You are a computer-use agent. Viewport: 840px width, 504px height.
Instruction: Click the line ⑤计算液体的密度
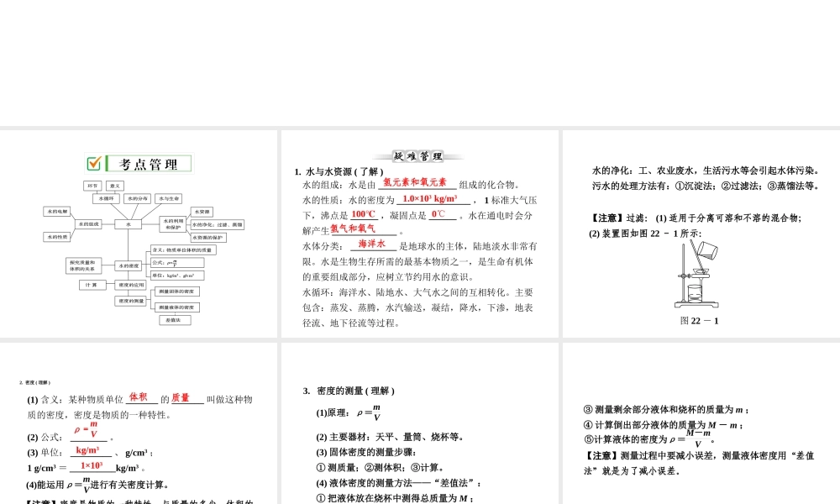[650, 439]
